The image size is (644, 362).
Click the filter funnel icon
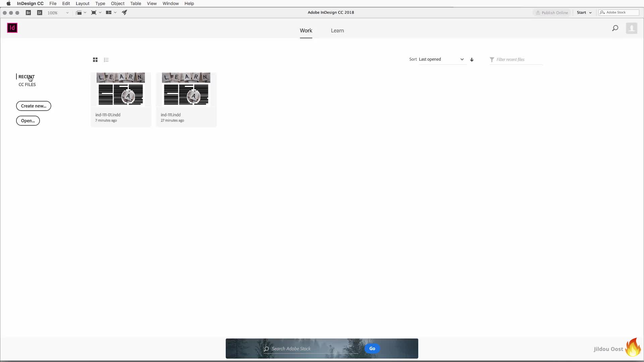pos(492,60)
